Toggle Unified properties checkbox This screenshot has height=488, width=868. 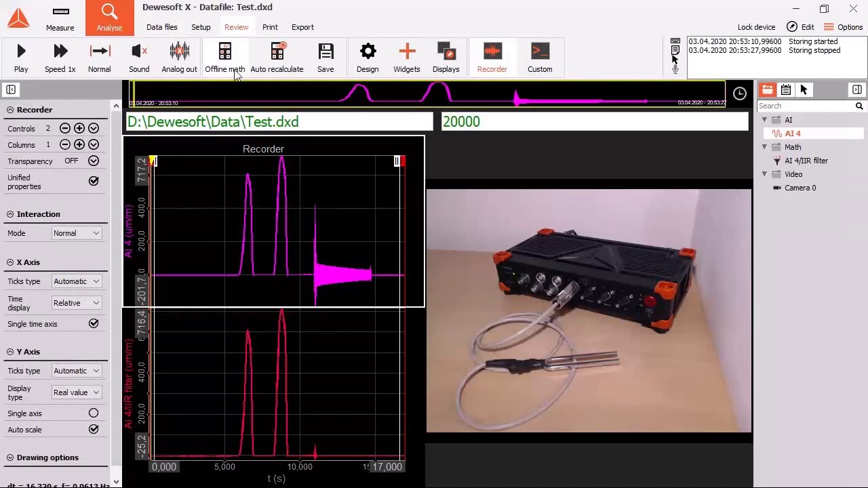pos(94,181)
